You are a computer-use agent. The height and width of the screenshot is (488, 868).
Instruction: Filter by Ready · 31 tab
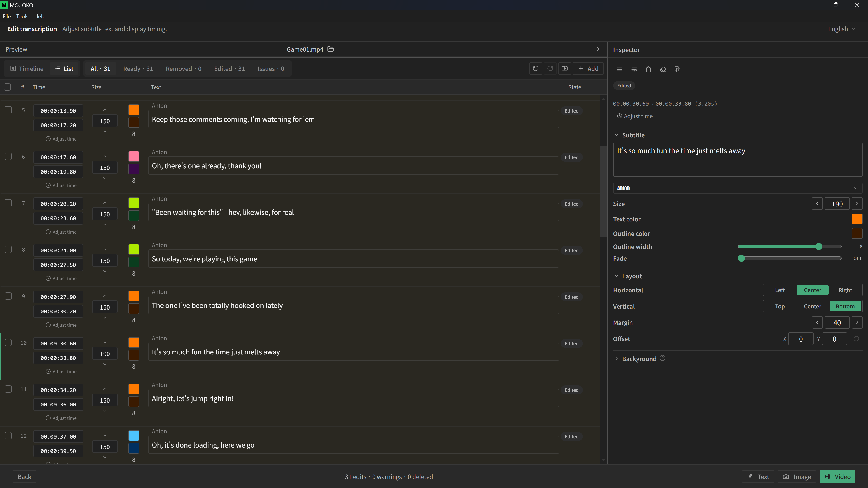coord(138,69)
